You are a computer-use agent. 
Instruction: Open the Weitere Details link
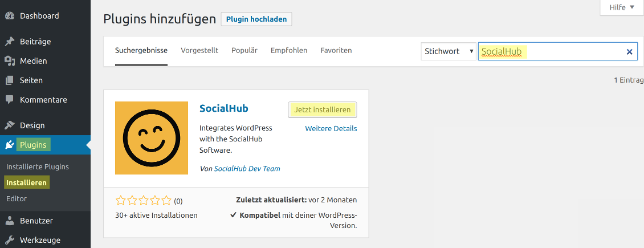331,129
